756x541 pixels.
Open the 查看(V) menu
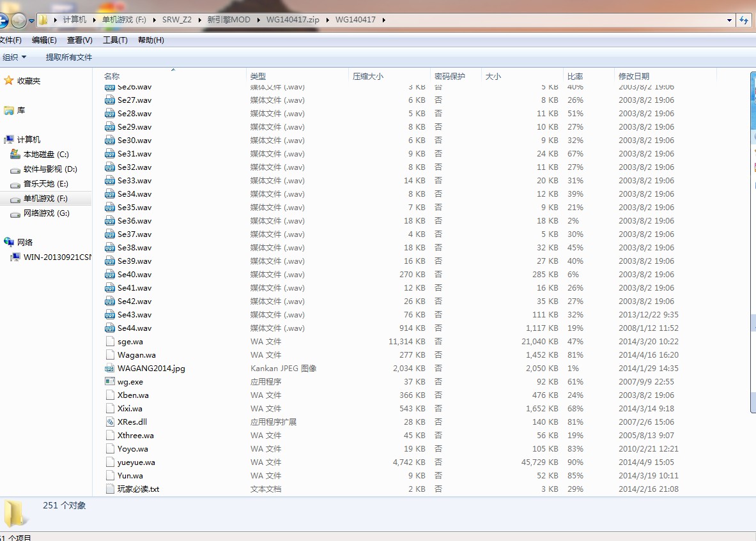[79, 40]
